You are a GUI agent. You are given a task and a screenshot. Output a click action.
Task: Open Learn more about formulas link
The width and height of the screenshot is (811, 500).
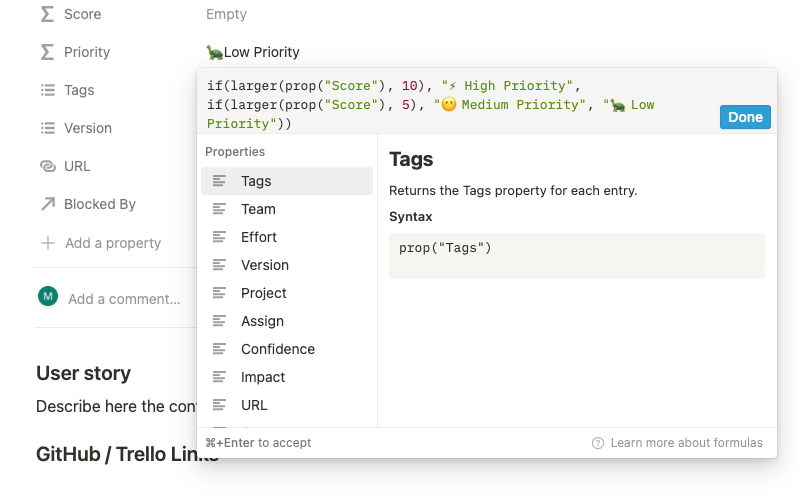(686, 443)
